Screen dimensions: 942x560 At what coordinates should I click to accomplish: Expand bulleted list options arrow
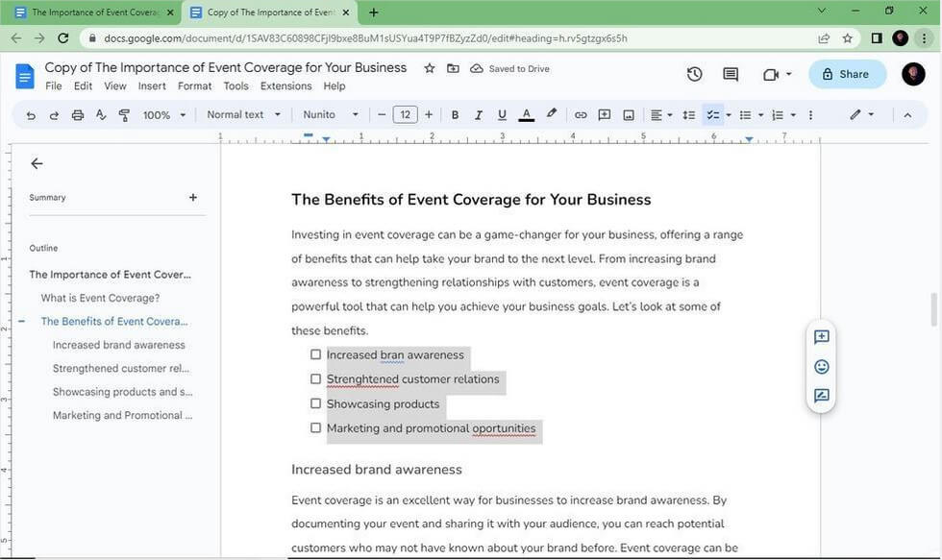(x=761, y=114)
